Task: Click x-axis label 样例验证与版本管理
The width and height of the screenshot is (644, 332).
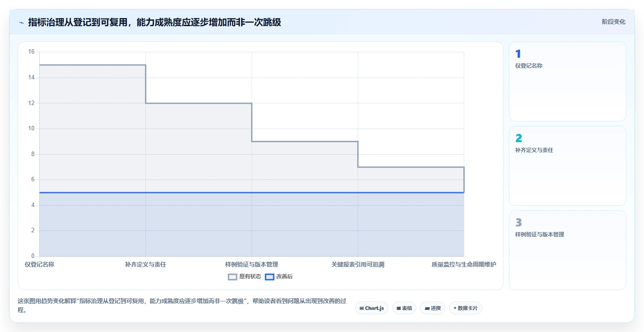Action: point(252,264)
